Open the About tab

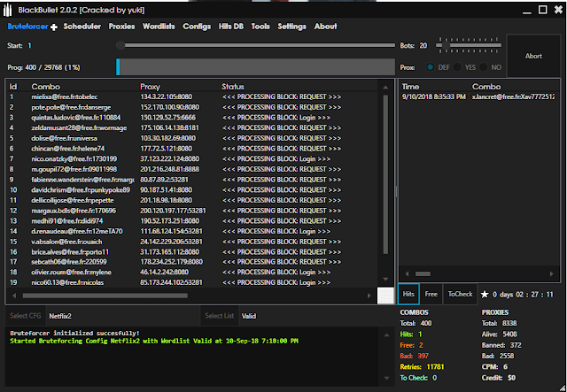pos(325,27)
